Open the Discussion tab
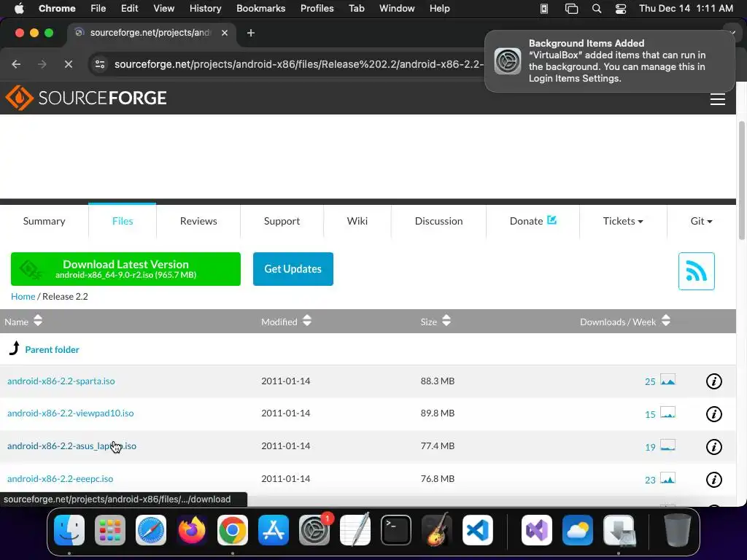 438,221
